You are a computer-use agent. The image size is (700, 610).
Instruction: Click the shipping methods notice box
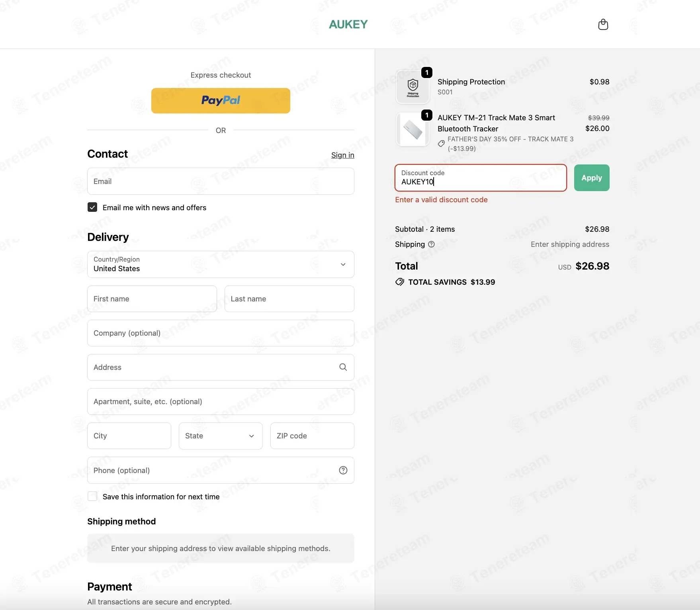tap(221, 548)
